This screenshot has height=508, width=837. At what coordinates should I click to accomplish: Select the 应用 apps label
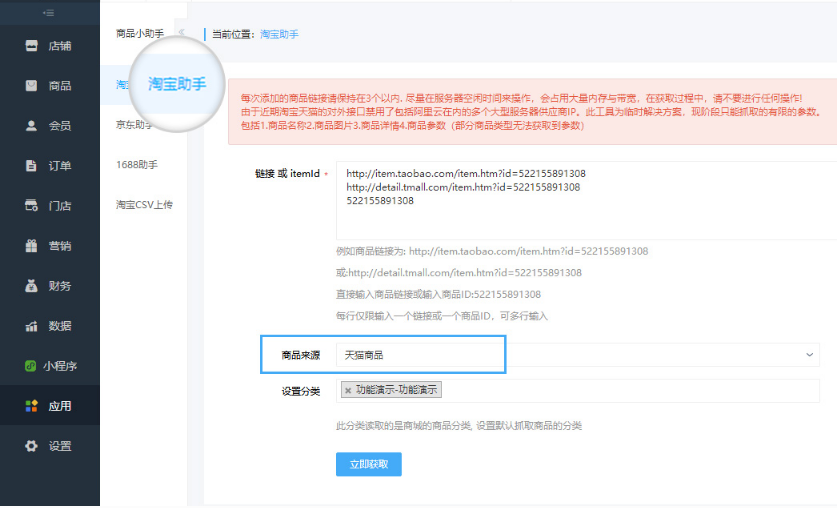(60, 406)
